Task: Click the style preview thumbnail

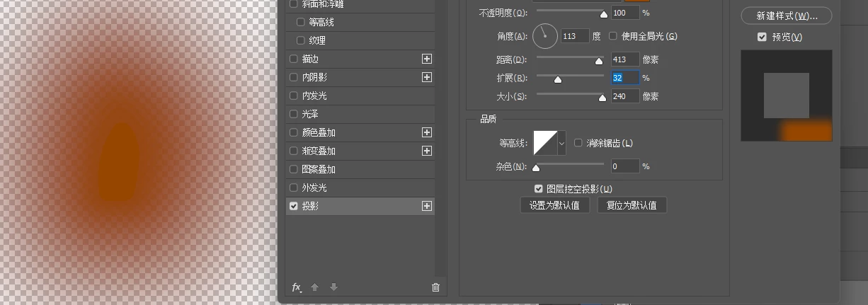Action: click(x=787, y=96)
